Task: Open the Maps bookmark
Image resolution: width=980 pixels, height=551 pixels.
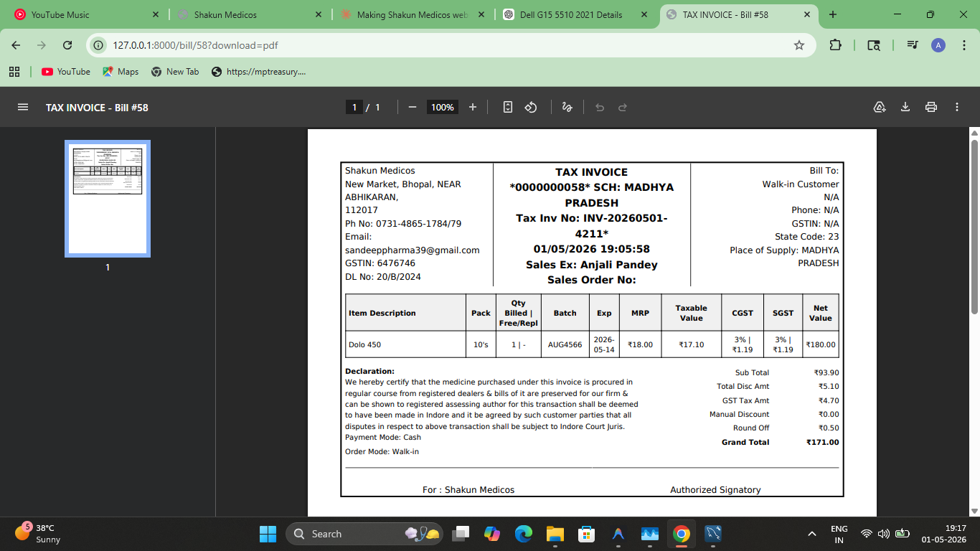Action: [x=121, y=72]
